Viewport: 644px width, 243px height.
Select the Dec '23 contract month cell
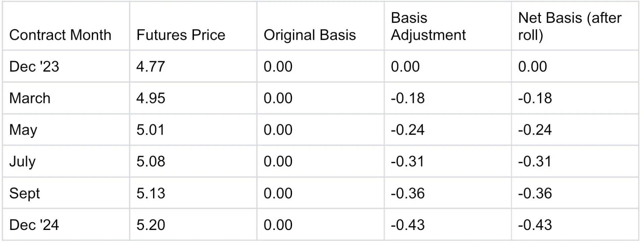[34, 67]
